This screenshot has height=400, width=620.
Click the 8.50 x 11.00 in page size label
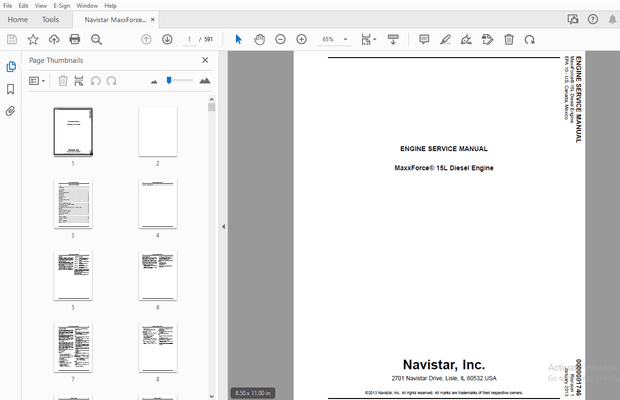coord(253,393)
